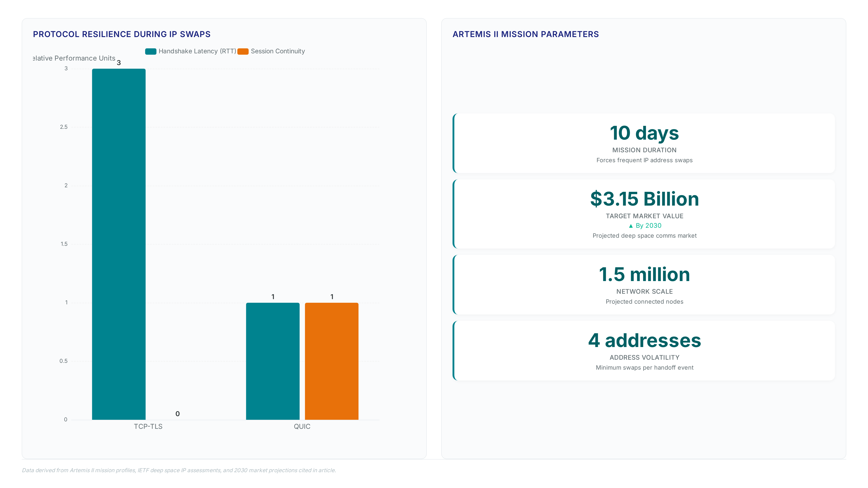This screenshot has width=868, height=488.
Task: Select the QUIC handshake latency teal bar
Action: tap(273, 361)
